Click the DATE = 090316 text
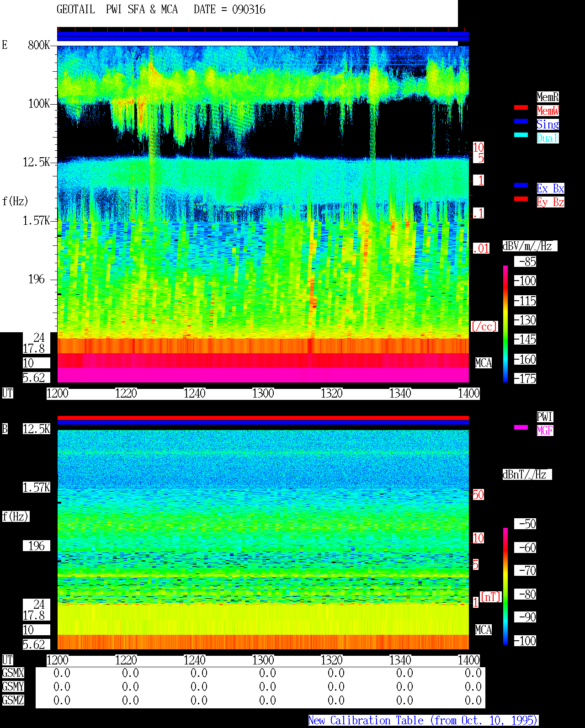This screenshot has width=585, height=728. tap(229, 10)
